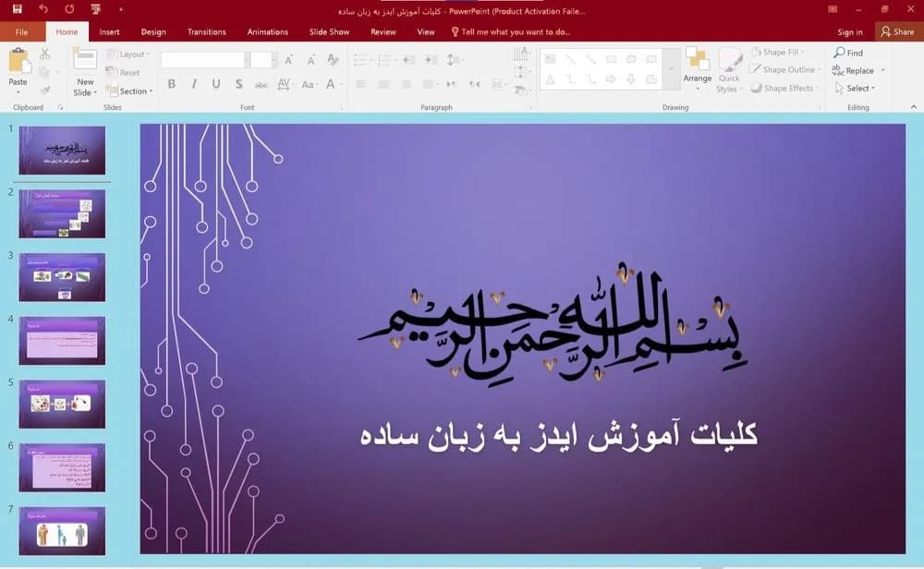Toggle Underline formatting

(x=216, y=84)
